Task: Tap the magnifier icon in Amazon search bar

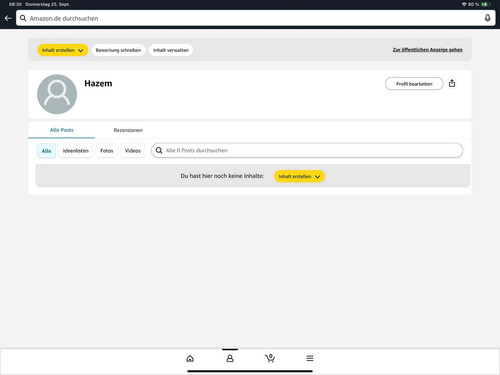Action: click(x=23, y=18)
